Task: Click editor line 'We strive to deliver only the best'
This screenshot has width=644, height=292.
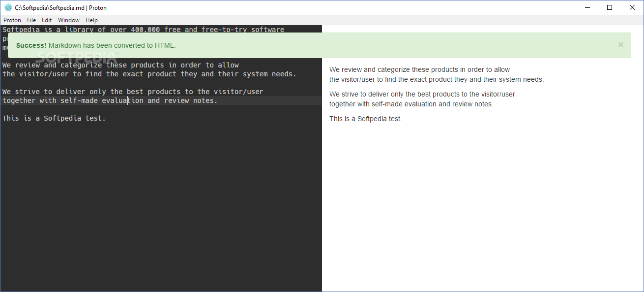Action: [x=133, y=92]
